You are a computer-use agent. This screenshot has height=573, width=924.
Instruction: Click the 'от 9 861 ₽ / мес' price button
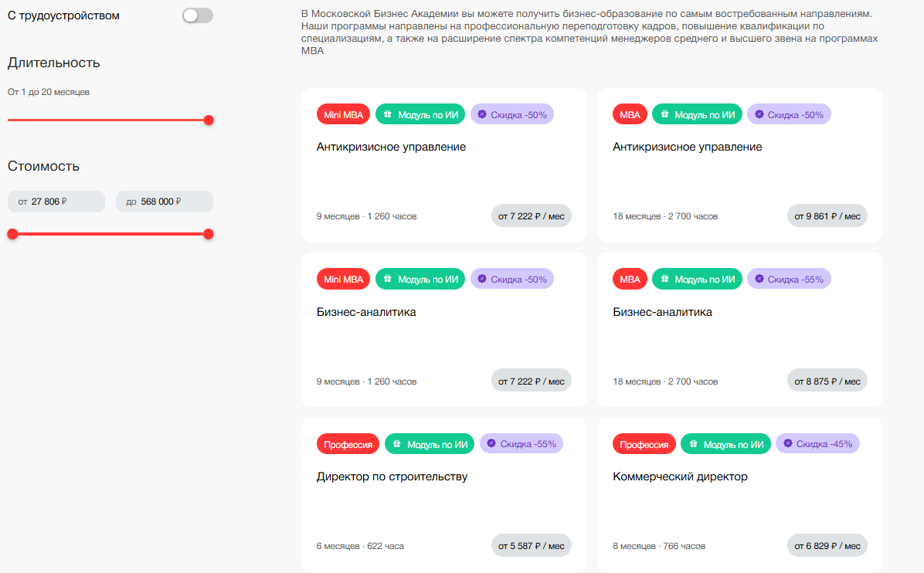click(x=827, y=216)
